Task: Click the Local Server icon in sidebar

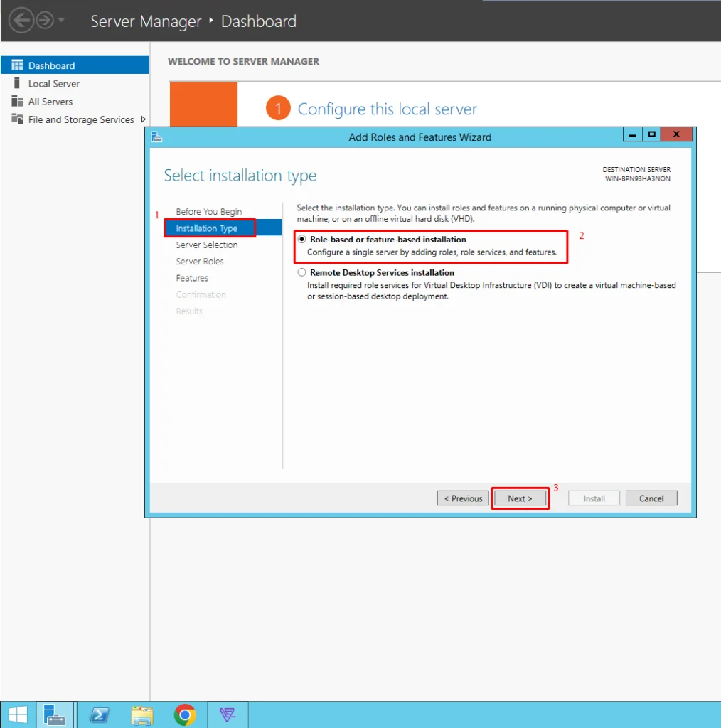Action: (x=17, y=83)
